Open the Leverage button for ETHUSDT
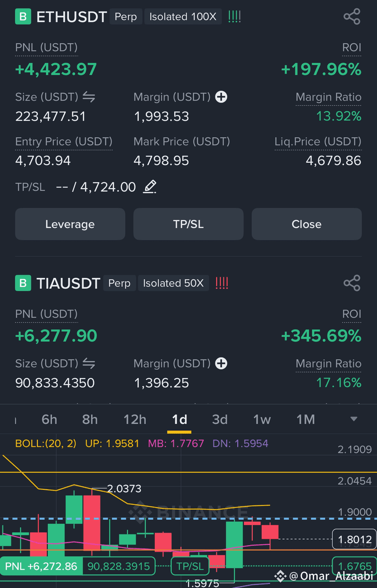The image size is (377, 588). (x=70, y=224)
